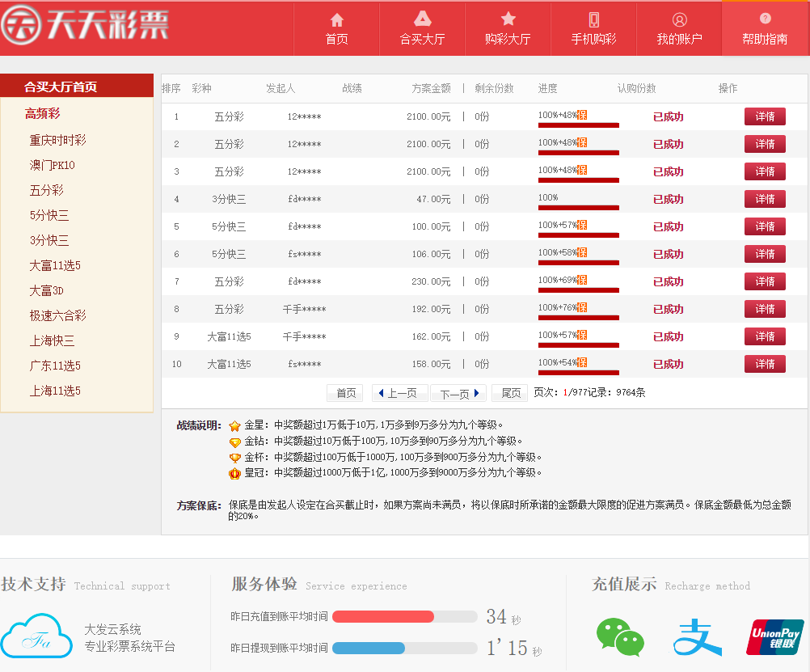The height and width of the screenshot is (672, 810).
Task: Open 帮助指南 help guide
Action: tap(765, 28)
